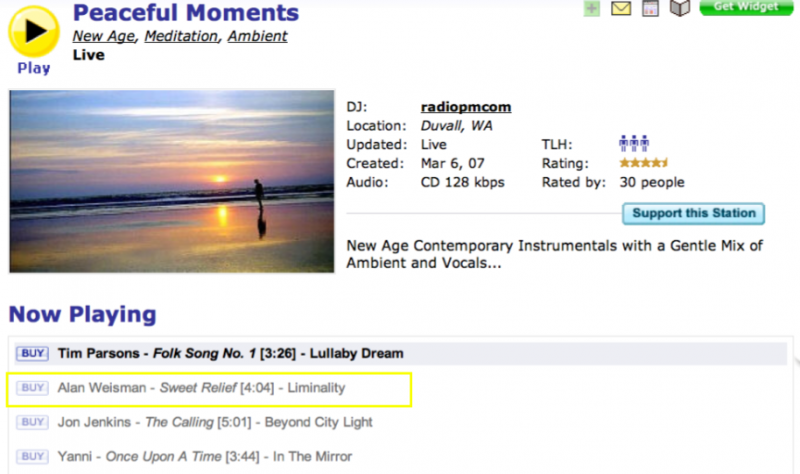This screenshot has height=474, width=800.
Task: Open the calendar schedule icon
Action: pyautogui.click(x=650, y=9)
